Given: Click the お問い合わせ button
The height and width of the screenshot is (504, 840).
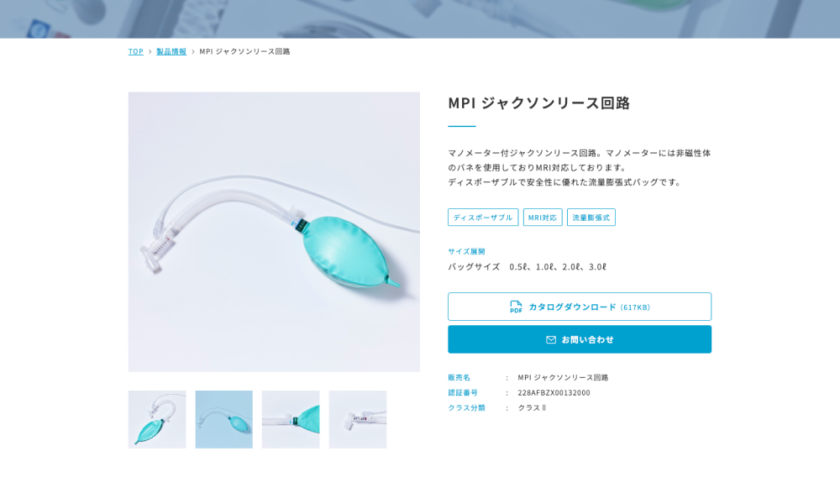Looking at the screenshot, I should (x=580, y=339).
